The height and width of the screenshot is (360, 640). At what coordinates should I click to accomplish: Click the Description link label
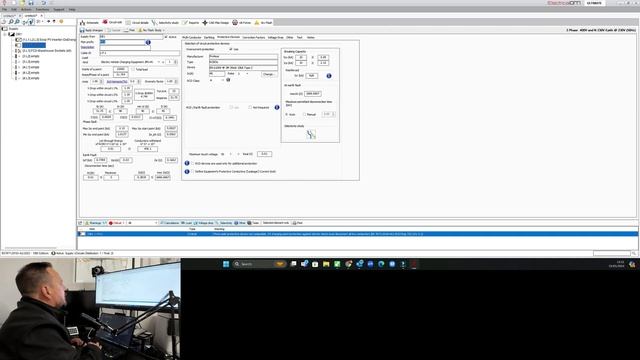87,47
